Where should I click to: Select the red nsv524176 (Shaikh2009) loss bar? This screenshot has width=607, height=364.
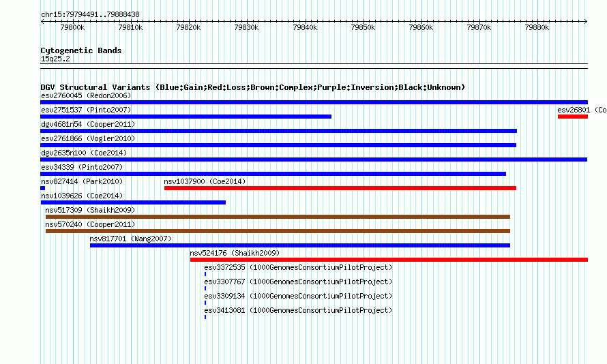pyautogui.click(x=389, y=260)
